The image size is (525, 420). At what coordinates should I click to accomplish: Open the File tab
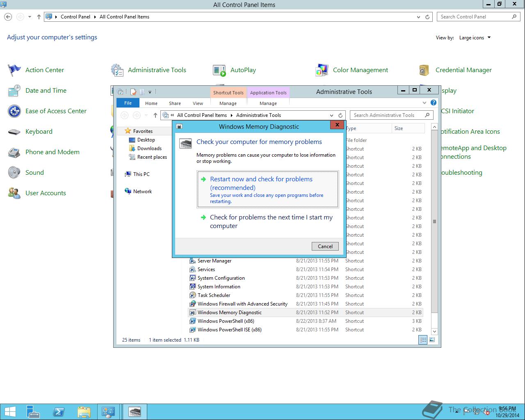coord(128,103)
